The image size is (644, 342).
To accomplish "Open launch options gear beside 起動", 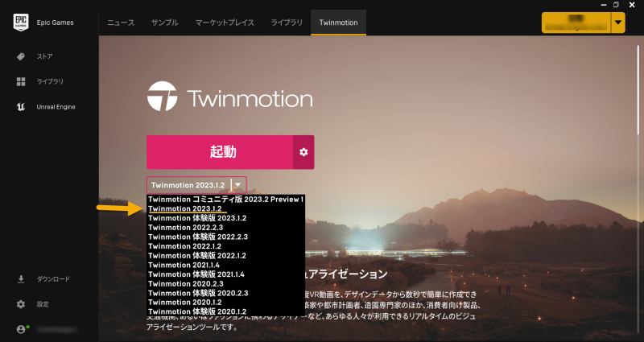I will pos(303,152).
